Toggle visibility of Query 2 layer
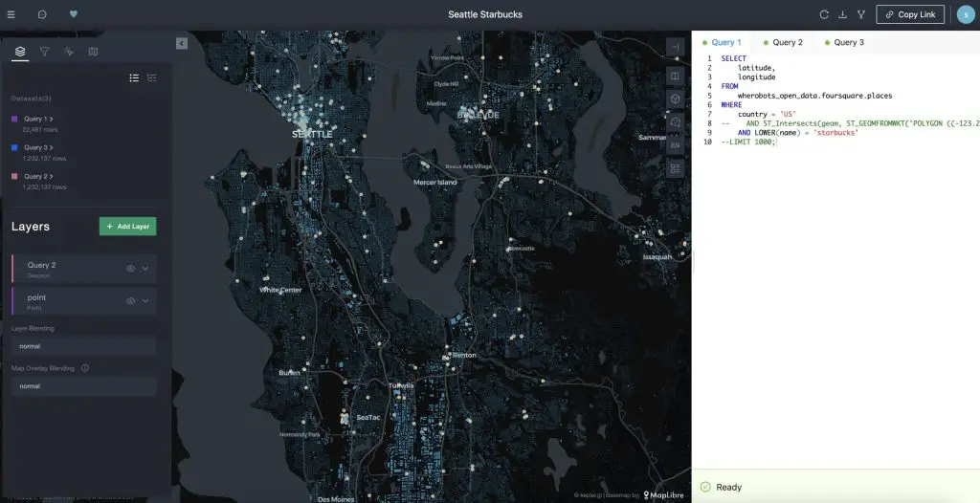 click(130, 269)
